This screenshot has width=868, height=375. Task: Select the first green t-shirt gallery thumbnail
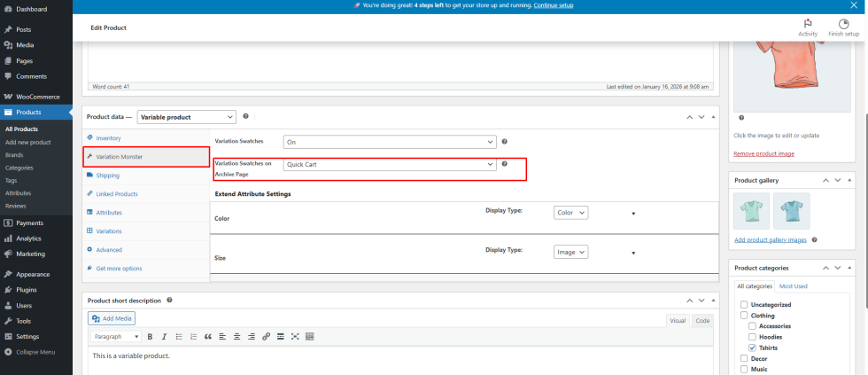[752, 211]
